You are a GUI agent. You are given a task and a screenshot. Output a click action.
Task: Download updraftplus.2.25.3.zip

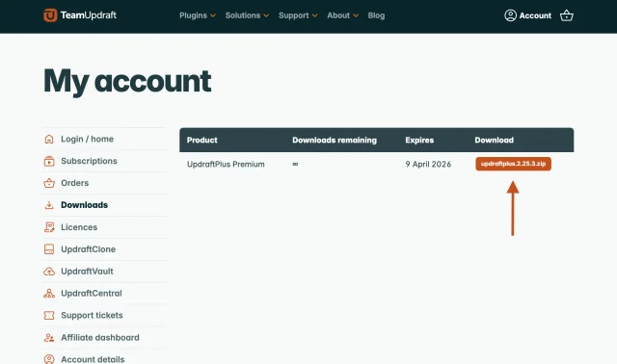coord(513,164)
